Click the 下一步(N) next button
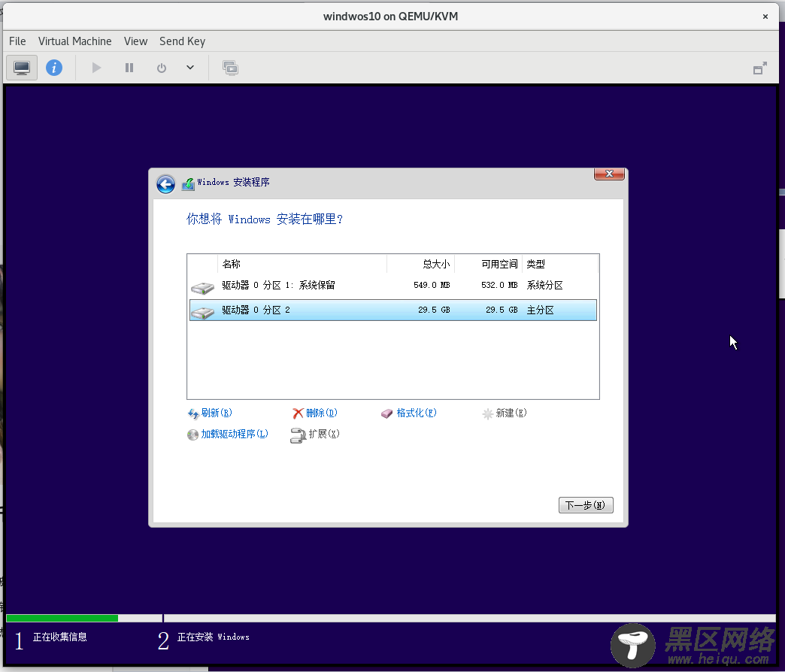Viewport: 785px width, 672px height. click(586, 505)
